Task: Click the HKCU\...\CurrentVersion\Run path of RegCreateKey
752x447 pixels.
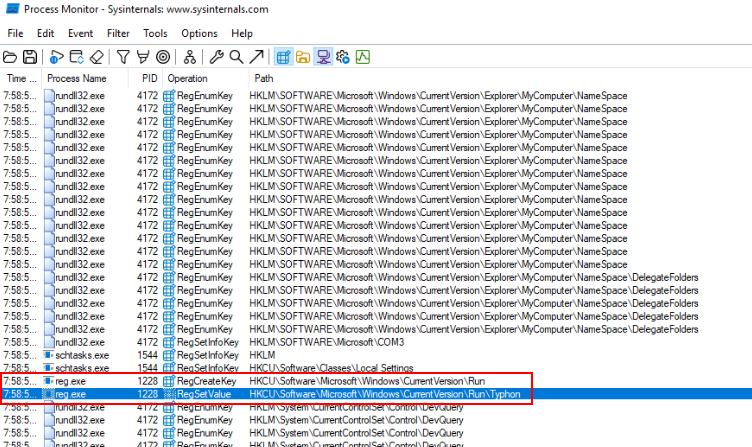Action: (x=367, y=381)
